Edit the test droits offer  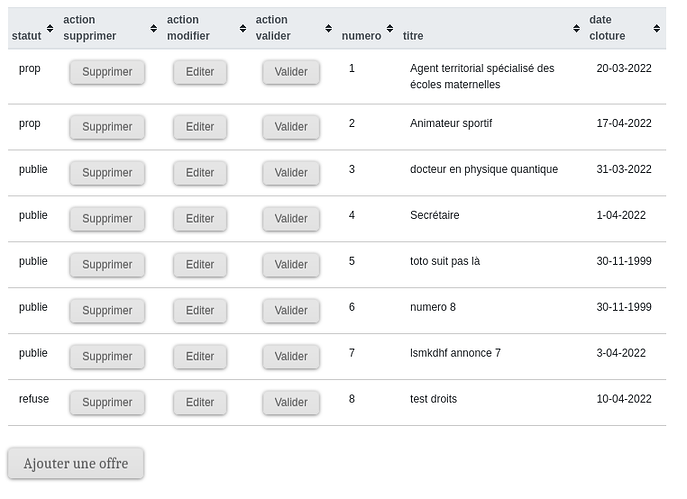200,403
